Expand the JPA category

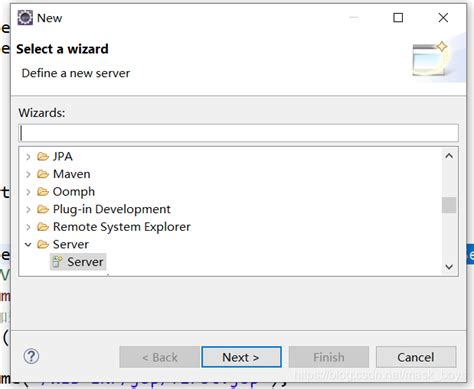[28, 156]
